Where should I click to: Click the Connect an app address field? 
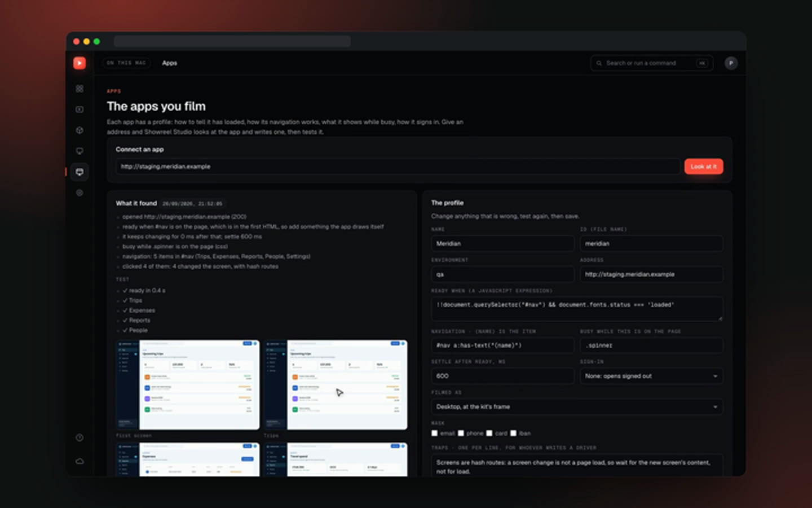tap(398, 167)
